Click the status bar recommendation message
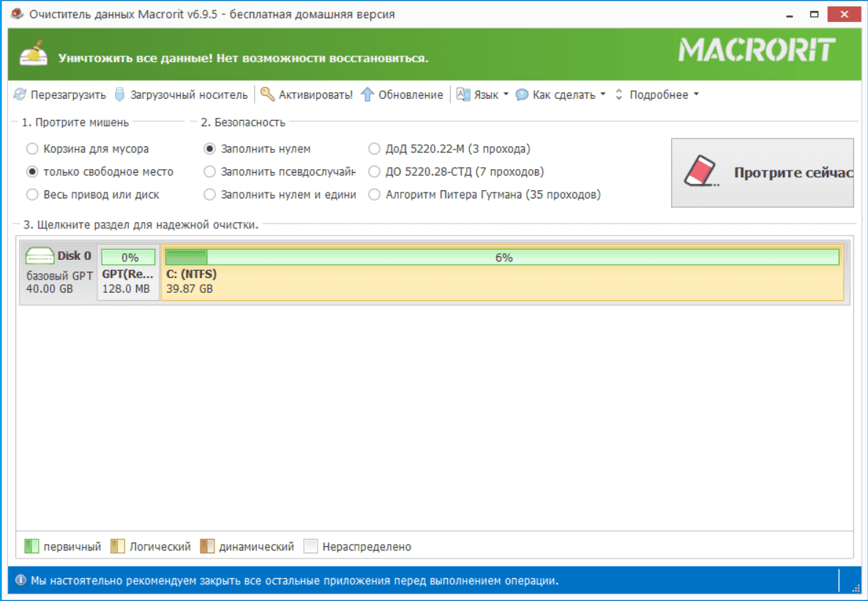 coord(294,581)
